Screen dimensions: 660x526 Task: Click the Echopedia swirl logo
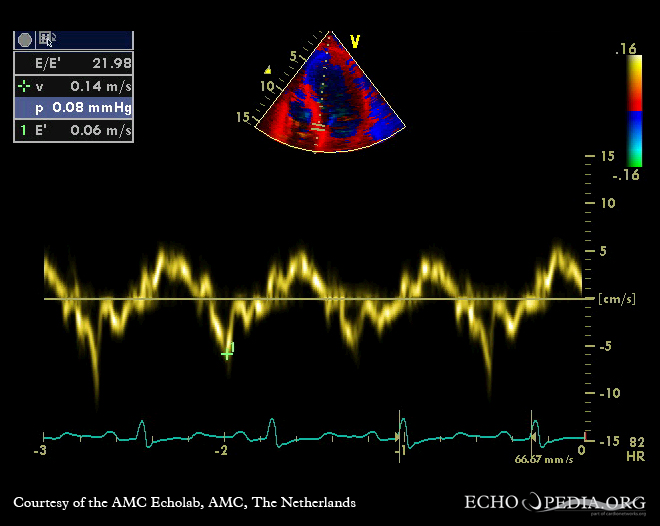click(x=533, y=502)
